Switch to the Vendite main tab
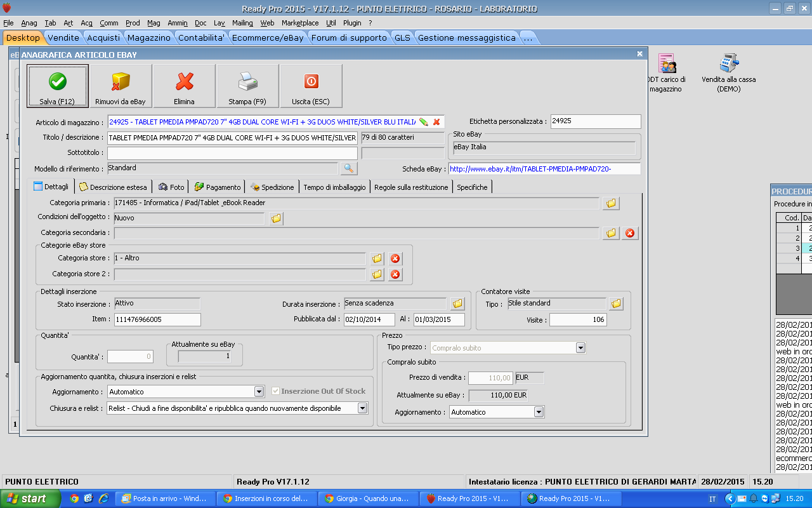The width and height of the screenshot is (812, 508). [63, 38]
